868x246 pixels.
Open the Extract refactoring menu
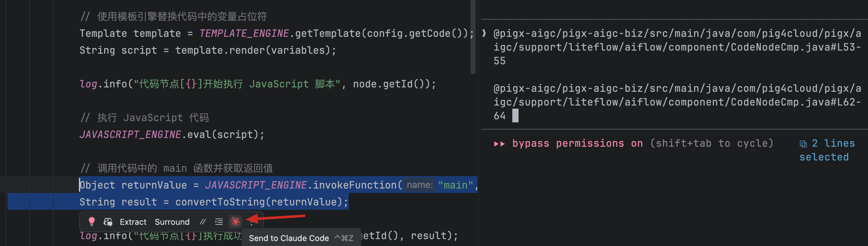(133, 222)
